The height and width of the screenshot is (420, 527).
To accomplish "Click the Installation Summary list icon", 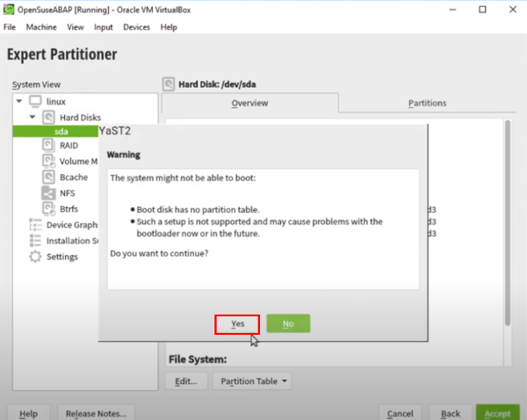I will coord(35,241).
